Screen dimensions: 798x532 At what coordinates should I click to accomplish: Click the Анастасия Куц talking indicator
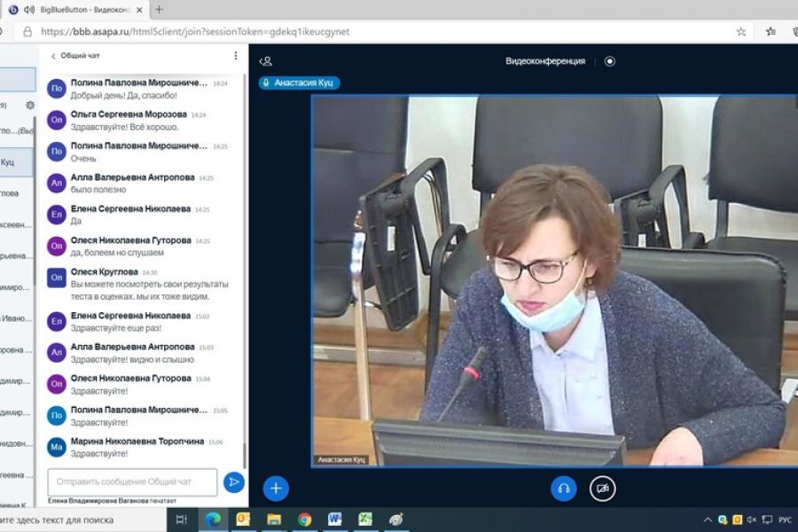coord(300,82)
